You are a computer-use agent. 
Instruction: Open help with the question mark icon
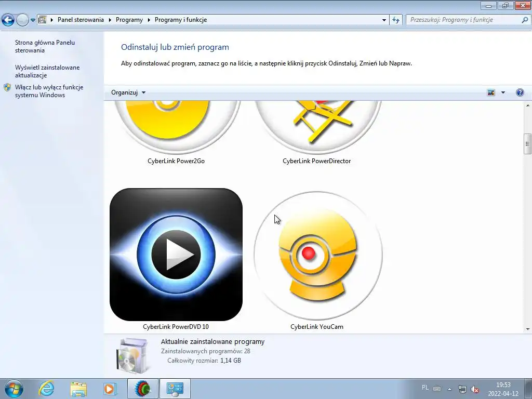520,92
